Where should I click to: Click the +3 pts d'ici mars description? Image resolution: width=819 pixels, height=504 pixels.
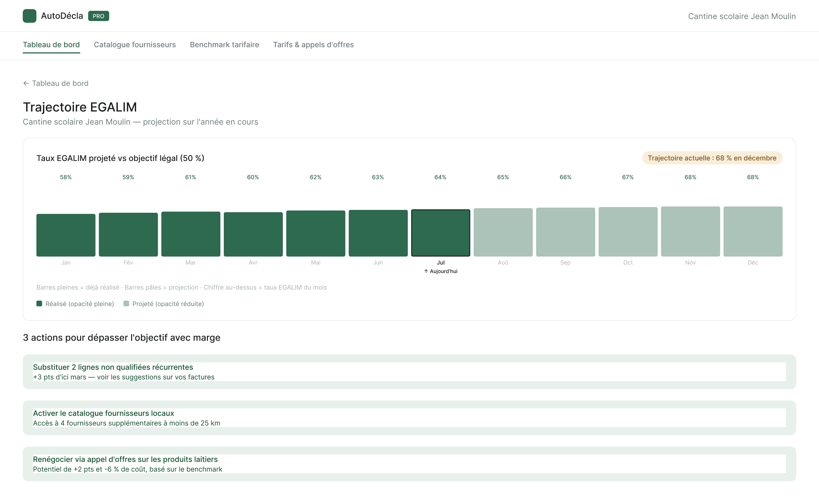[x=124, y=377]
